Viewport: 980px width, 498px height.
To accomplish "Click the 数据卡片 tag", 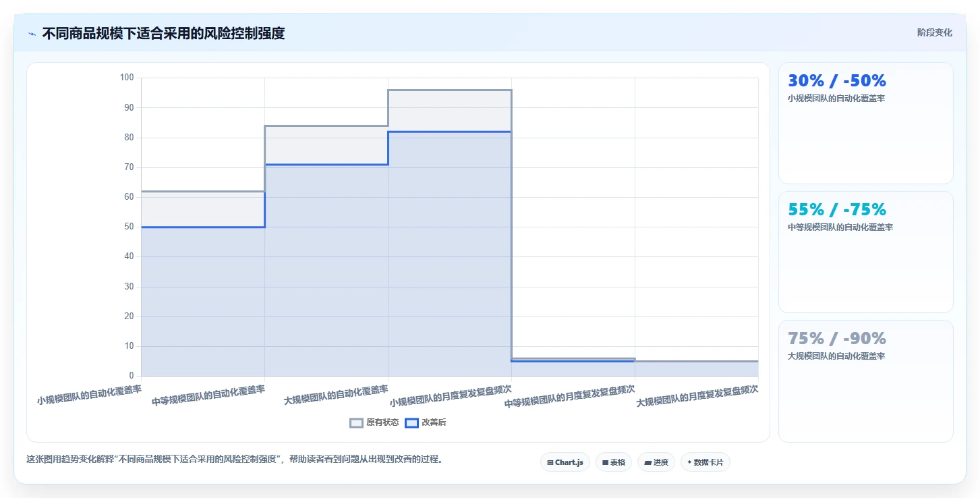I will point(705,462).
